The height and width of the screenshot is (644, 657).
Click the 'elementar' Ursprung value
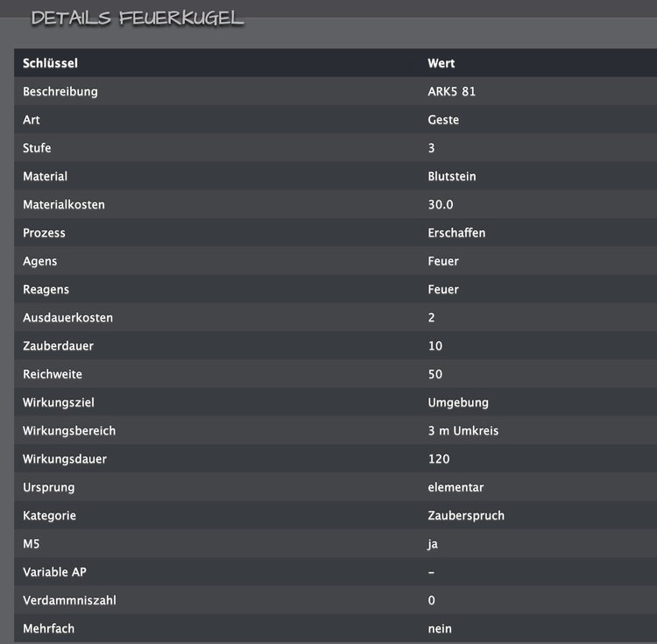pos(456,487)
